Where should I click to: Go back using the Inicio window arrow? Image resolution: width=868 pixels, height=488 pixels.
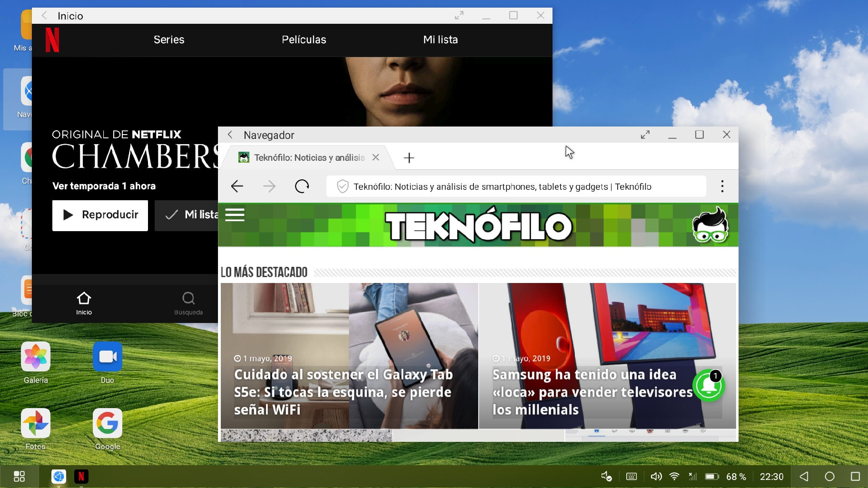point(44,16)
